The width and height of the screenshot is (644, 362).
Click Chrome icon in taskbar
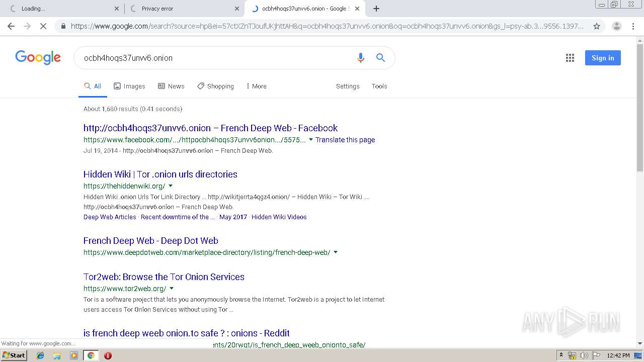(91, 355)
